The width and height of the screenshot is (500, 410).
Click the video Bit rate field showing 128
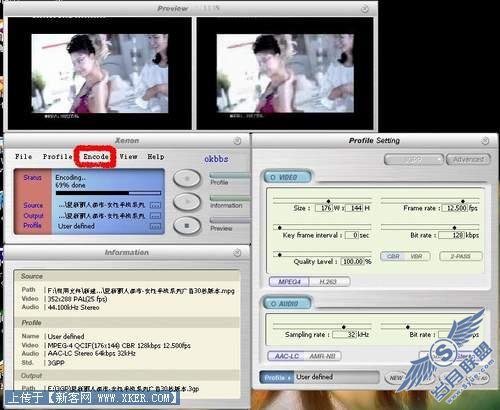click(452, 235)
